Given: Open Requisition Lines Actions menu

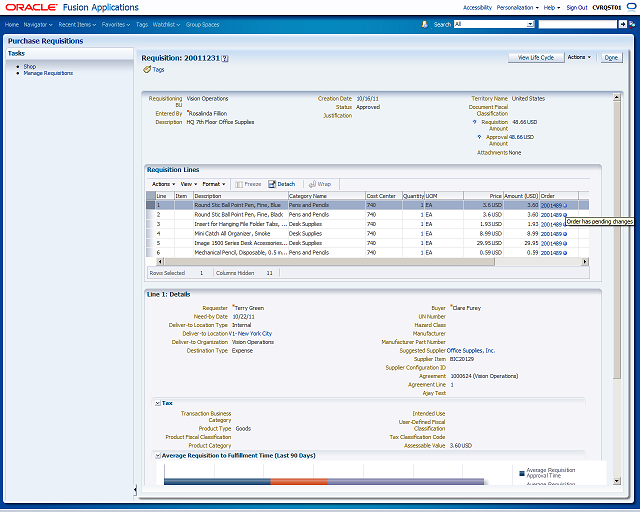Looking at the screenshot, I should pyautogui.click(x=164, y=184).
